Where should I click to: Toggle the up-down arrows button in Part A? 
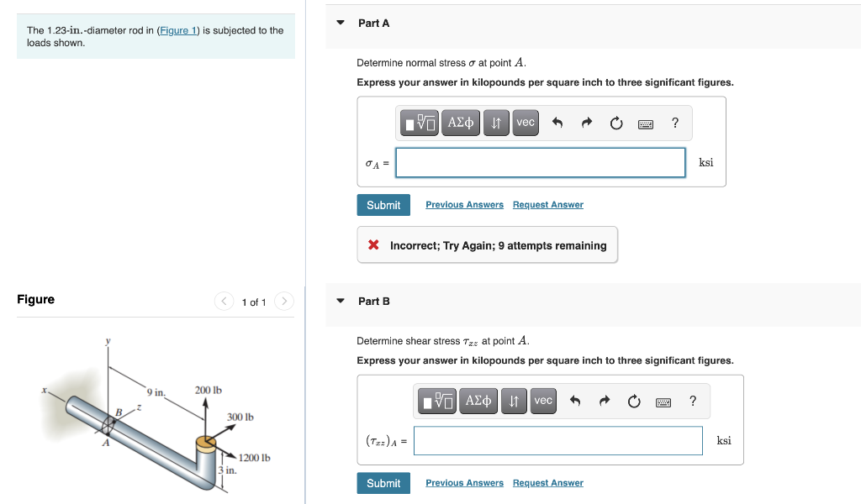point(496,122)
